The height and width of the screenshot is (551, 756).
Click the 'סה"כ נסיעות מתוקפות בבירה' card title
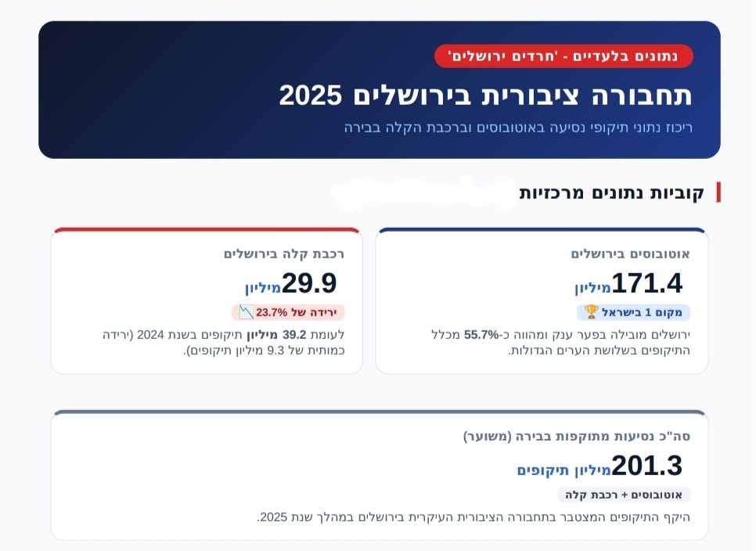(x=577, y=436)
